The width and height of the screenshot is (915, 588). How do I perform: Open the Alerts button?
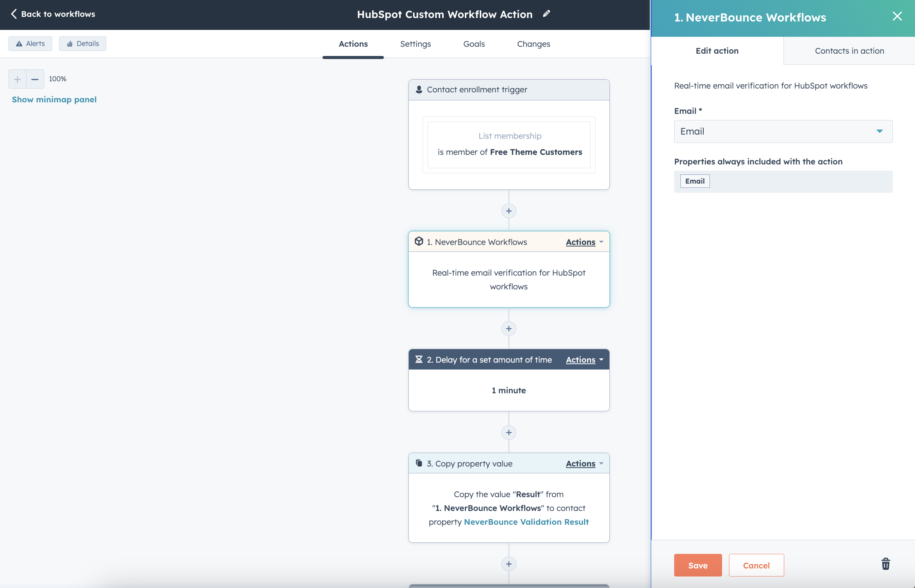pos(30,44)
